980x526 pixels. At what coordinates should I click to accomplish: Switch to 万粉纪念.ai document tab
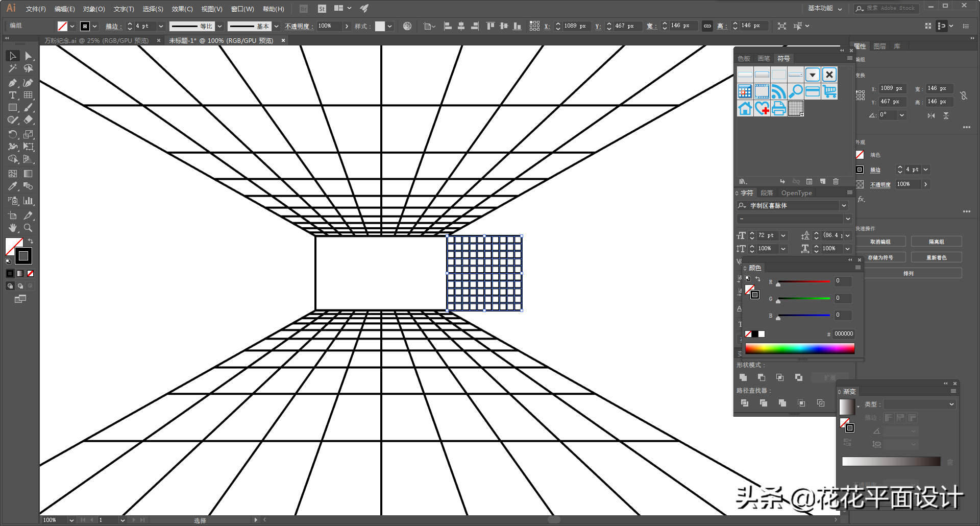click(x=97, y=40)
